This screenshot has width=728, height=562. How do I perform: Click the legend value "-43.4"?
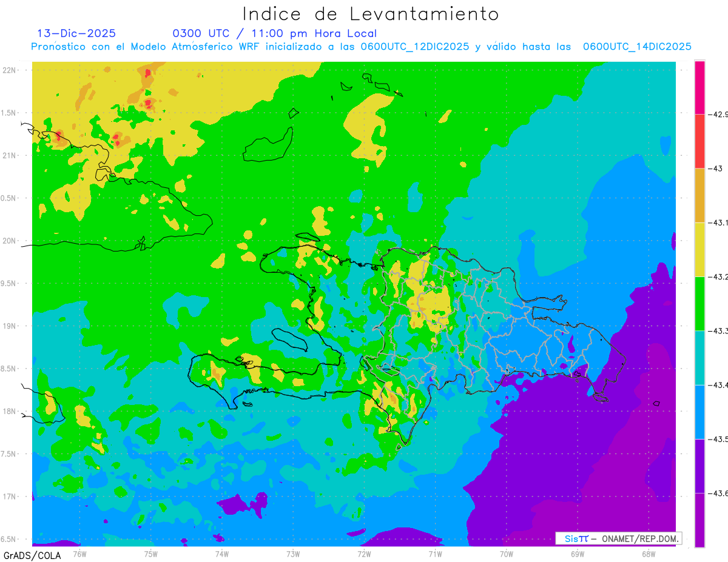719,385
